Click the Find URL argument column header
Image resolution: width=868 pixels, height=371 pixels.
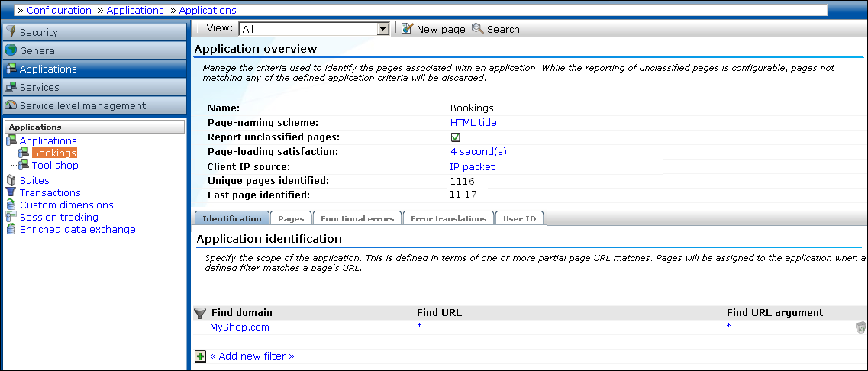click(x=774, y=313)
